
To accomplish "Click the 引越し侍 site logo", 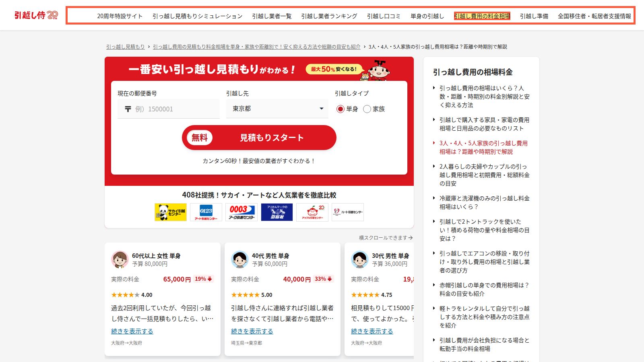I will (x=36, y=15).
